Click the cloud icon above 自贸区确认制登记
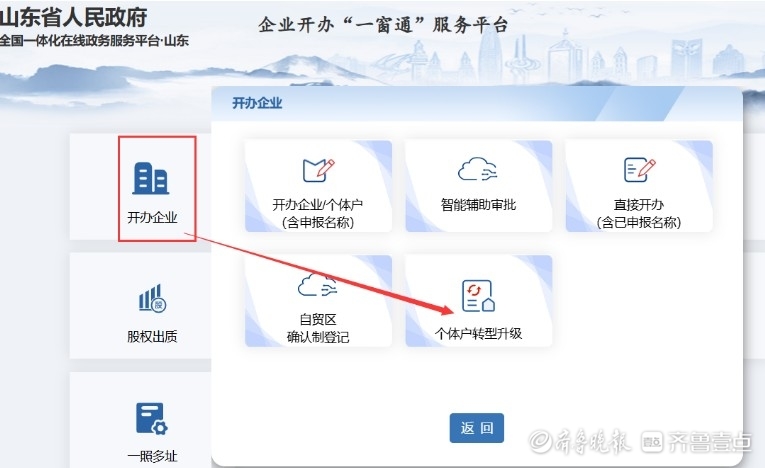The width and height of the screenshot is (765, 468). point(317,287)
